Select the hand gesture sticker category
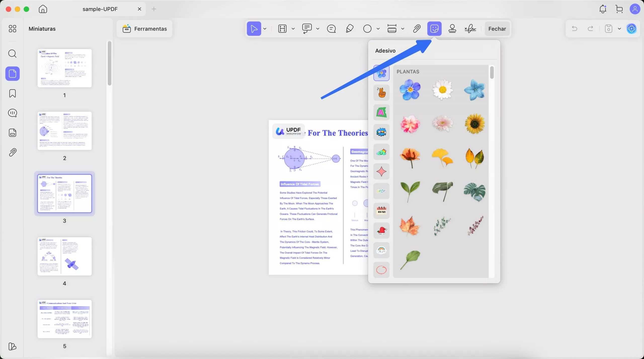This screenshot has width=644, height=359. (381, 93)
